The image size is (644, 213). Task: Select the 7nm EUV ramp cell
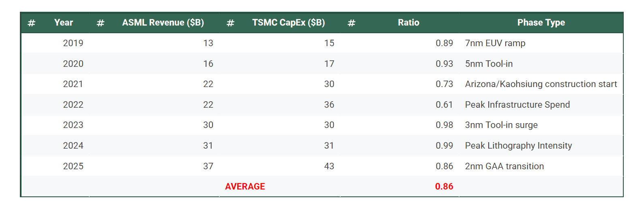(x=495, y=43)
